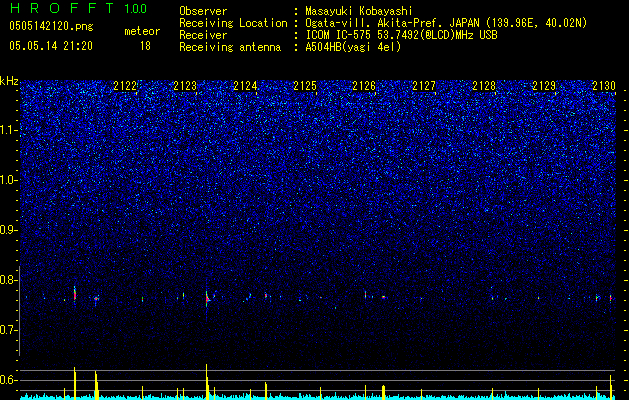Click frequency axis label 1.1

tap(8, 130)
